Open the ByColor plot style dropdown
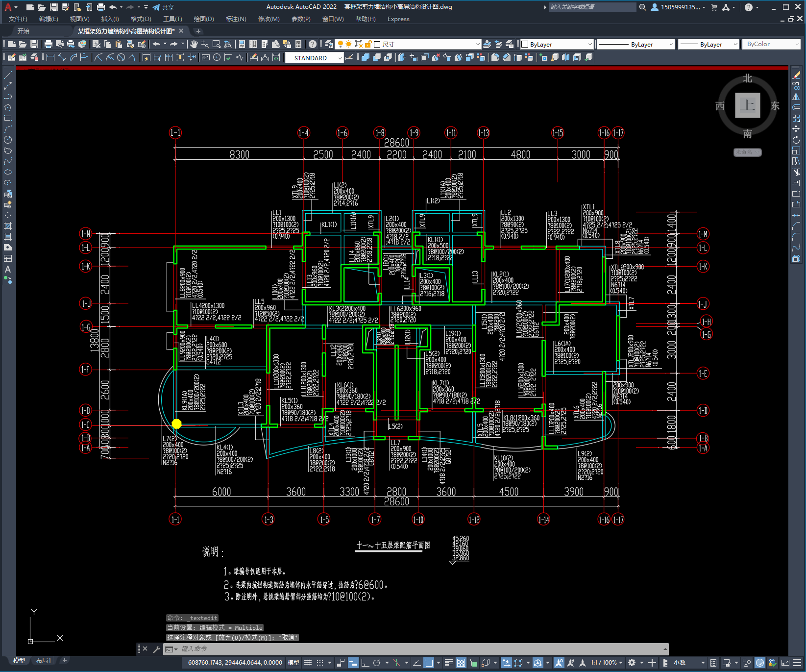 pyautogui.click(x=771, y=44)
